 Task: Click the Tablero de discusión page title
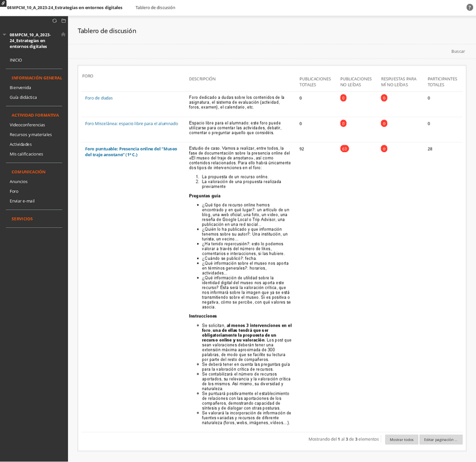(x=107, y=31)
